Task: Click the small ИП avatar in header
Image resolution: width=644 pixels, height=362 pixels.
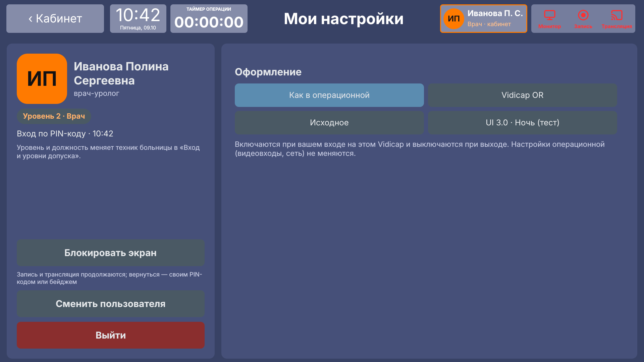Action: pos(453,19)
